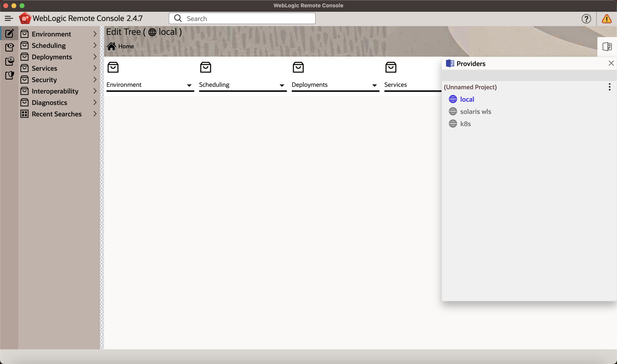Open the Unnamed Project kebab menu
The image size is (617, 364).
click(609, 87)
